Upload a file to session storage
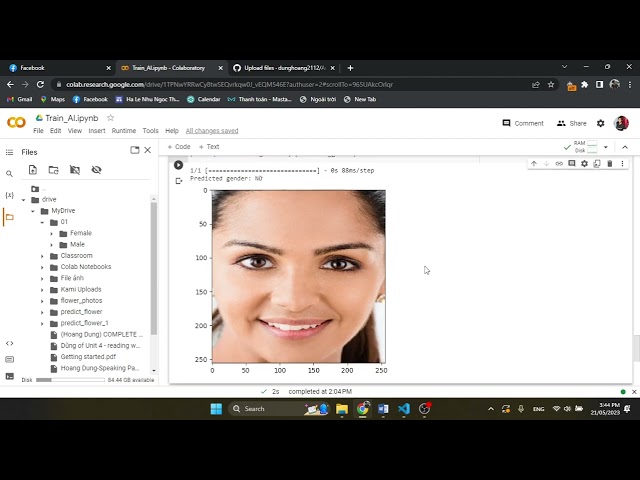 [x=33, y=170]
